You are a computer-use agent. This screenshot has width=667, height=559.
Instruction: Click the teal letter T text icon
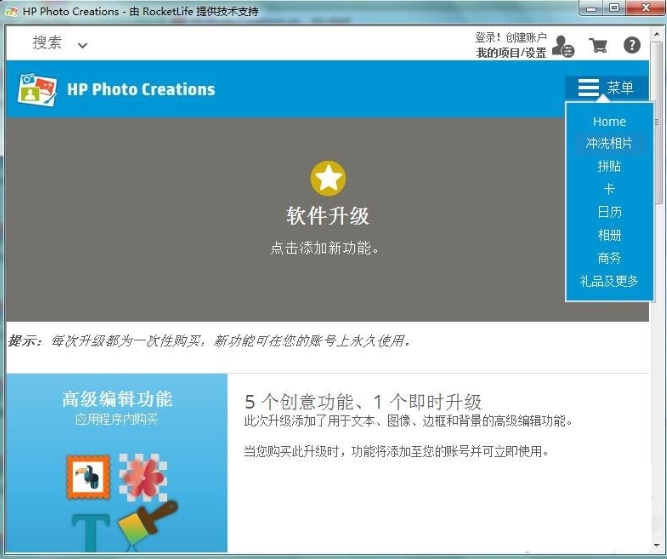tap(91, 532)
